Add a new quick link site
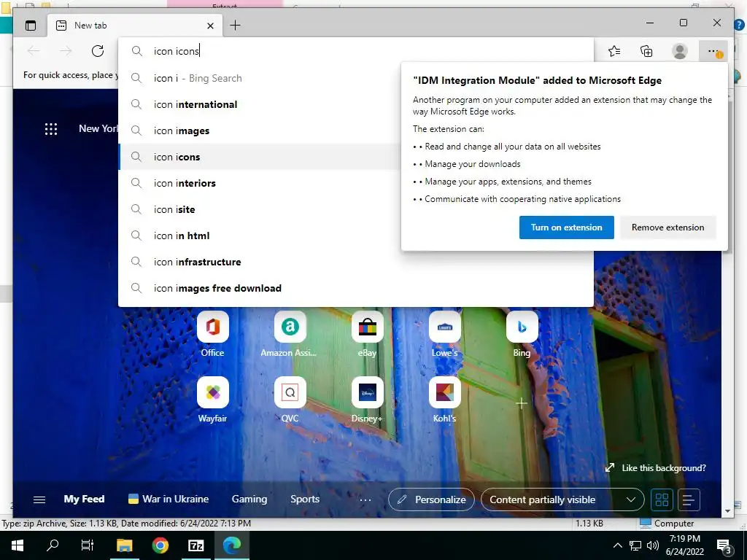The width and height of the screenshot is (747, 560). click(522, 403)
